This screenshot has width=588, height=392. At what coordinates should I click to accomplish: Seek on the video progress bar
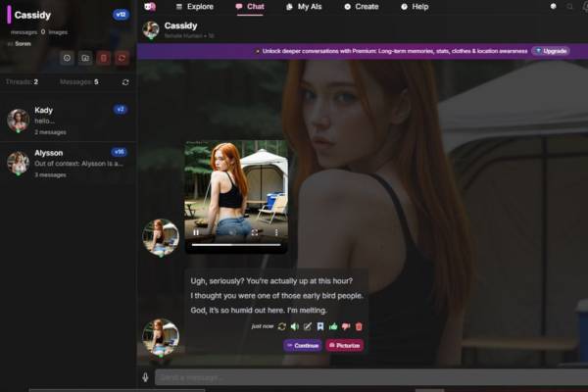[x=236, y=245]
